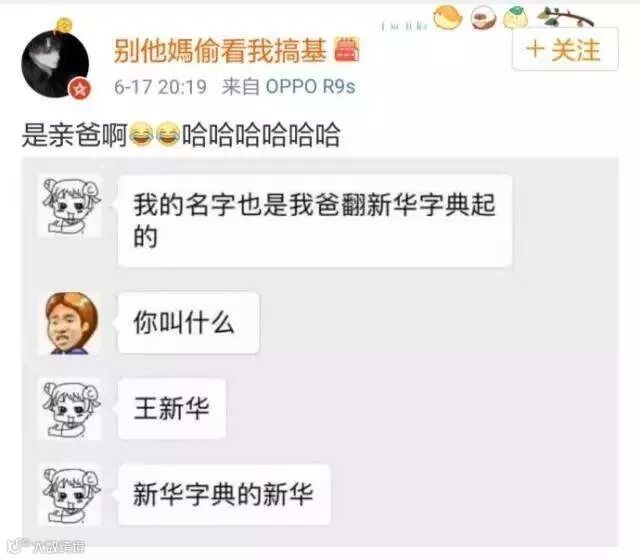Tap the green-topped cartoon decoration icon
The image size is (640, 560).
pos(515,18)
